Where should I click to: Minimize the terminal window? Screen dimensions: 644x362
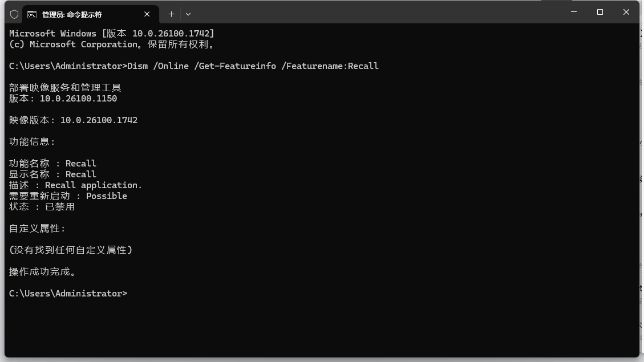click(x=574, y=12)
